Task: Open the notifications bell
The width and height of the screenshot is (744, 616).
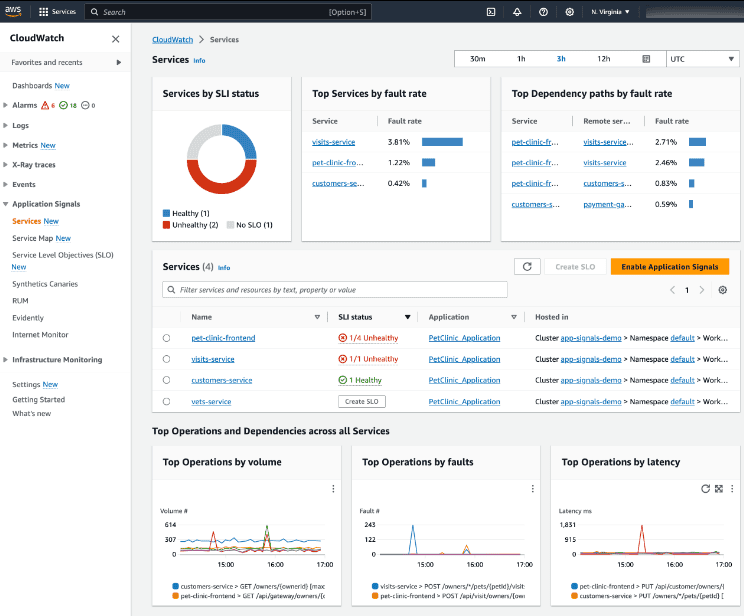Action: click(517, 12)
